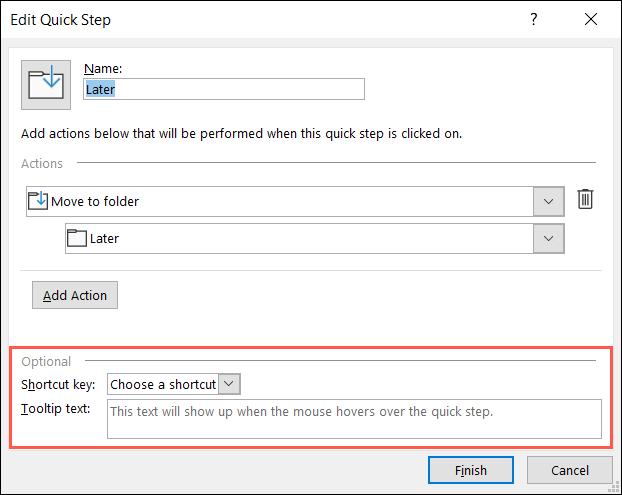This screenshot has width=622, height=495.
Task: Focus the Name text field
Action: pos(224,89)
